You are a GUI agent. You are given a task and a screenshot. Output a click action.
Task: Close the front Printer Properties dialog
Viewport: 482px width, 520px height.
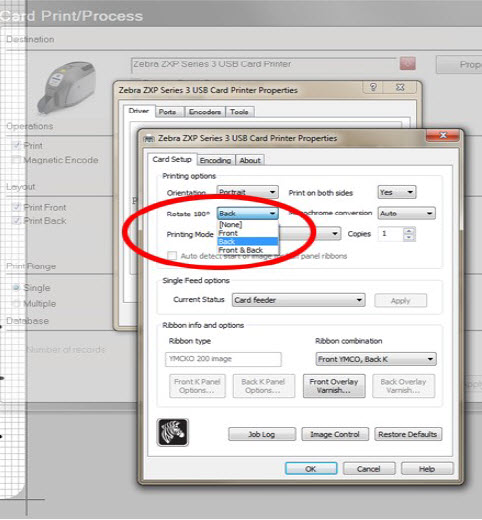pyautogui.click(x=443, y=135)
